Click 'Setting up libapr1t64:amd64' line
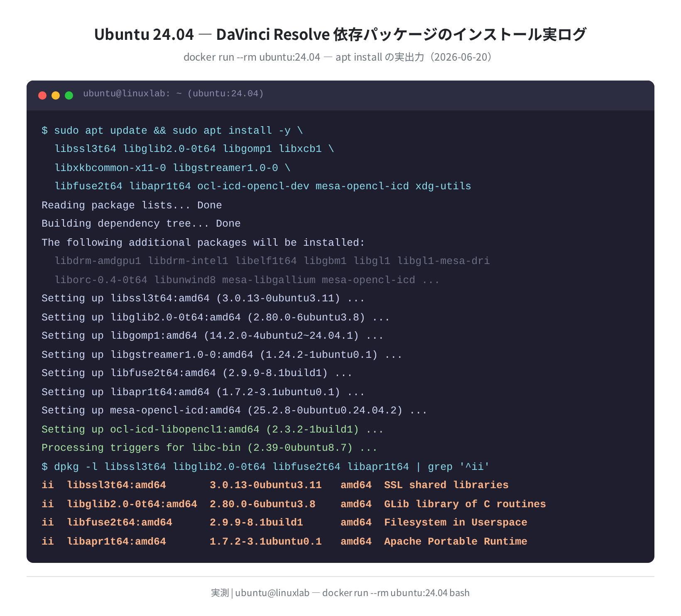 point(203,392)
